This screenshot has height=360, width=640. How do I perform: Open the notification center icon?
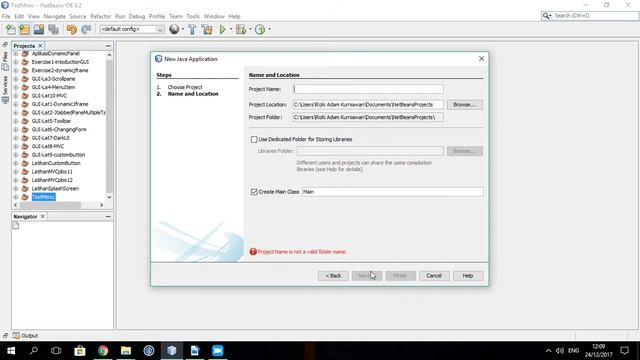pyautogui.click(x=624, y=351)
